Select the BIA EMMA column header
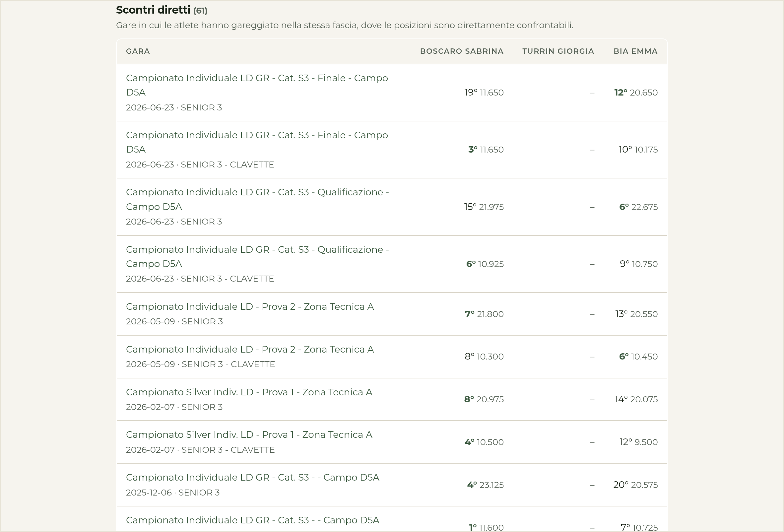The width and height of the screenshot is (784, 532). tap(635, 51)
